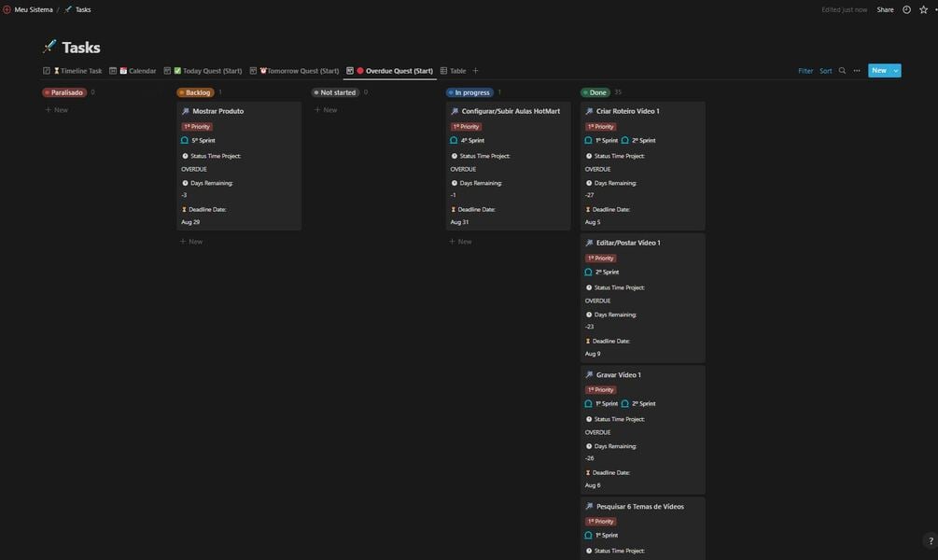Click Criar Roteiro Vídeo 1 title icon
Image resolution: width=938 pixels, height=560 pixels.
tap(589, 111)
